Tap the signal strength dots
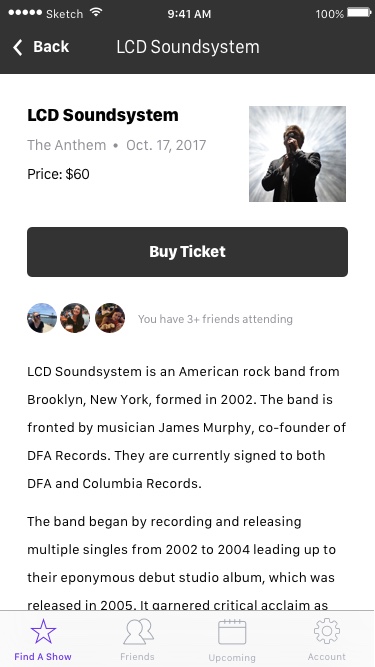The width and height of the screenshot is (375, 667). click(x=25, y=13)
